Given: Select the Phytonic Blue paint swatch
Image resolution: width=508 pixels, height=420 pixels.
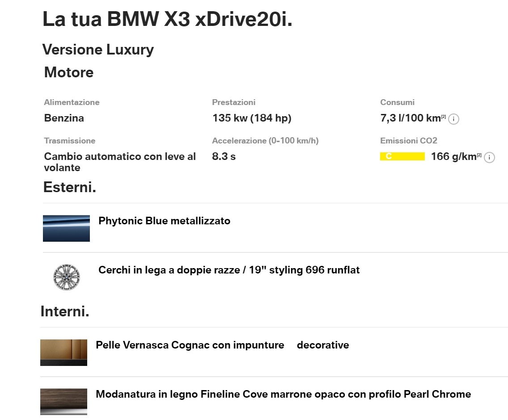Looking at the screenshot, I should tap(66, 228).
